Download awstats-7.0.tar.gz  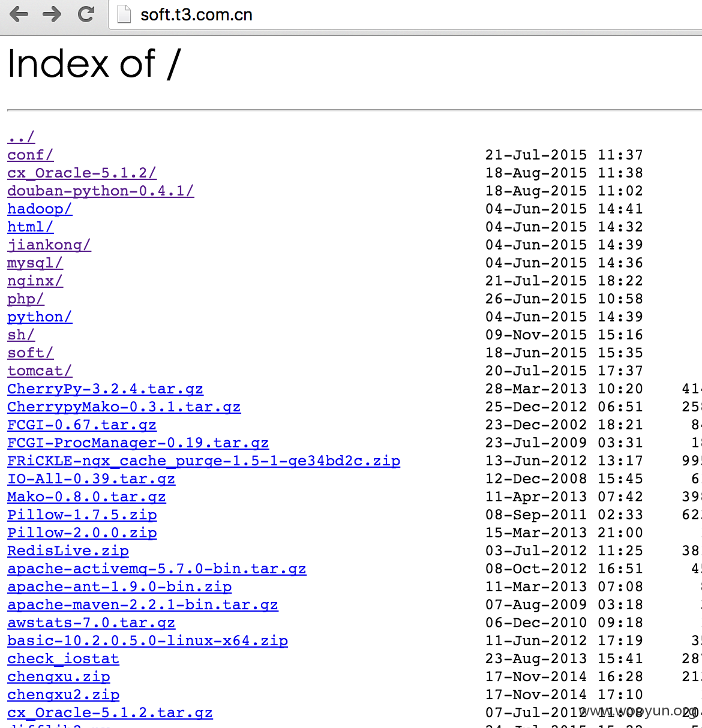point(91,622)
